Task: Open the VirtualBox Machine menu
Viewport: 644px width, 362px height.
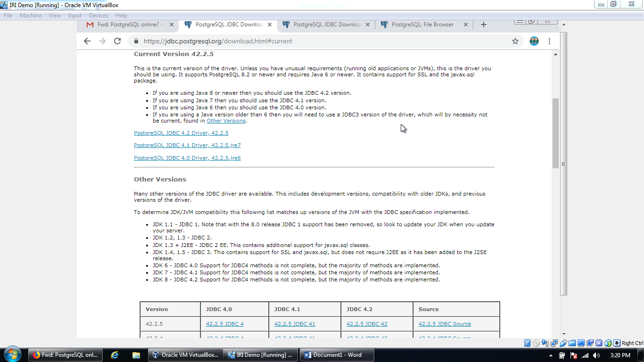Action: (31, 16)
